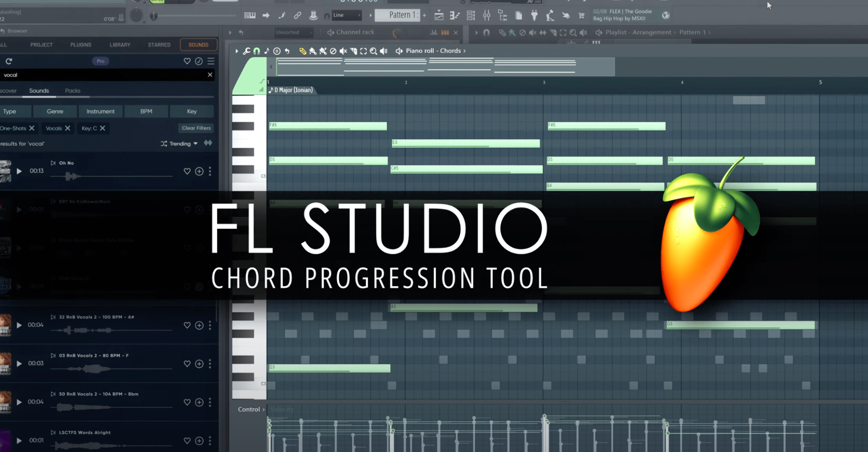Remove the Vocals filter chip
Screen dimensions: 868x452
tap(67, 128)
